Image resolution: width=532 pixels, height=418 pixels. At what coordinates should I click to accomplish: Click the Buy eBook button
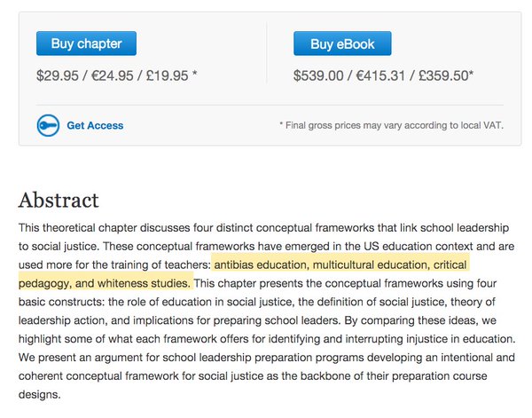pyautogui.click(x=342, y=43)
